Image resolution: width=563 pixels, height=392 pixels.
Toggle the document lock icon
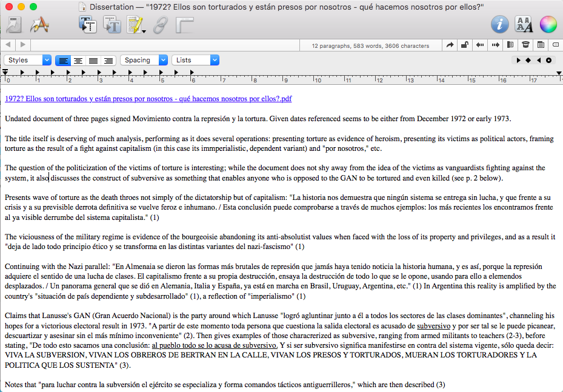(x=465, y=45)
